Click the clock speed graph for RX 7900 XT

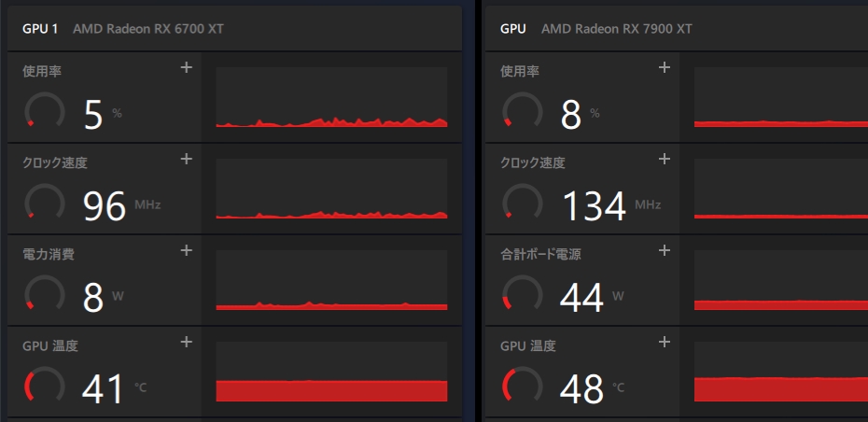click(x=781, y=189)
